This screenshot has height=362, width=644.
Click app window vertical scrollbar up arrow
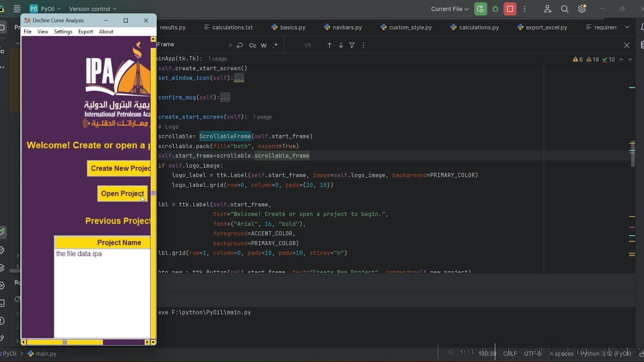pos(153,39)
